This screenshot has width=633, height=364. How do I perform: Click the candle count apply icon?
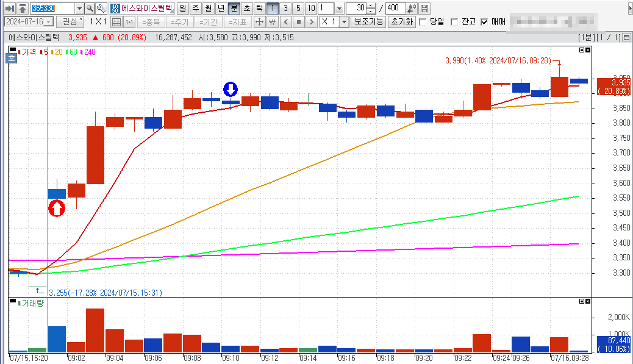pos(412,8)
